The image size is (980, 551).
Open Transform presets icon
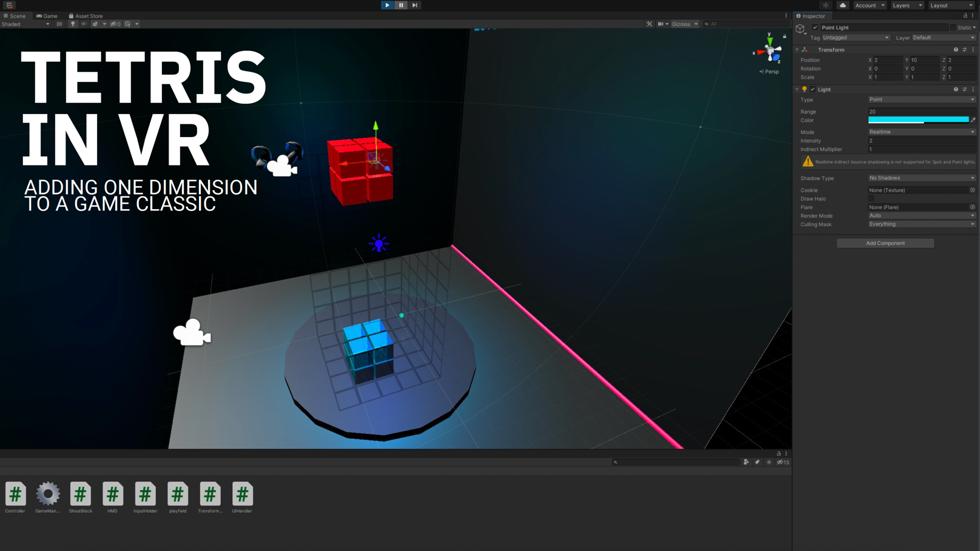tap(965, 50)
